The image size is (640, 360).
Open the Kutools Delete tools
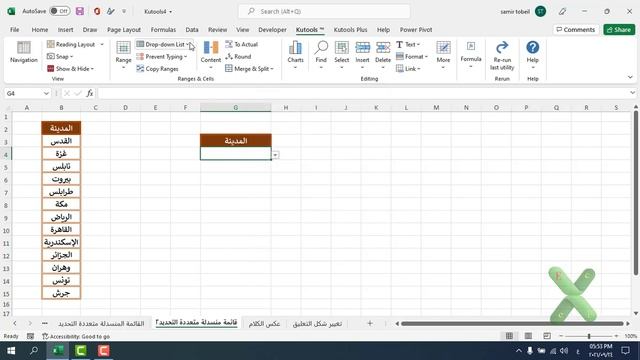click(x=383, y=55)
